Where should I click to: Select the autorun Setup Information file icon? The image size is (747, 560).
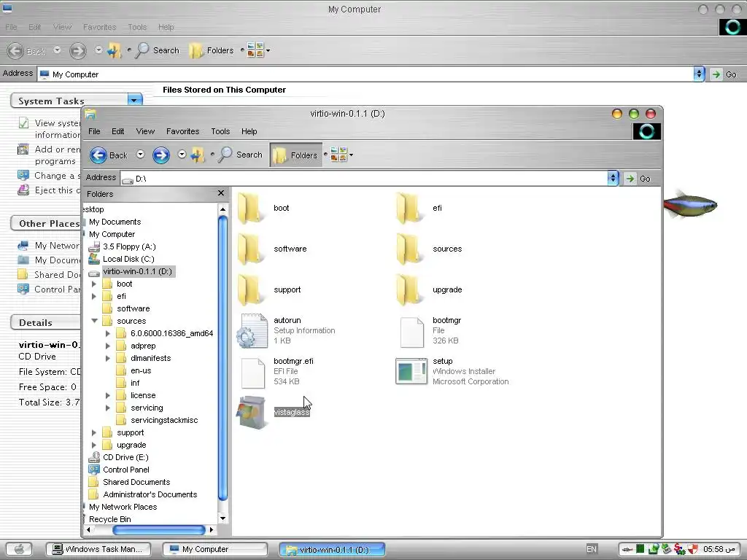[252, 330]
